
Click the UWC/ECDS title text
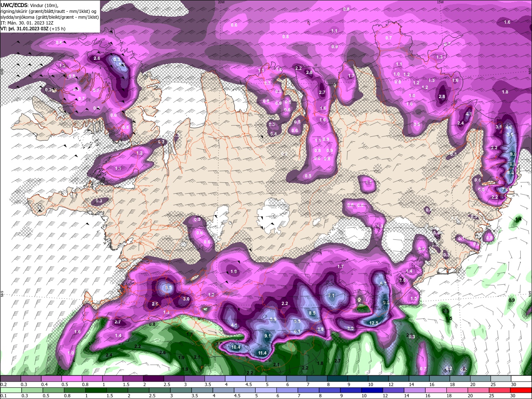pyautogui.click(x=15, y=5)
